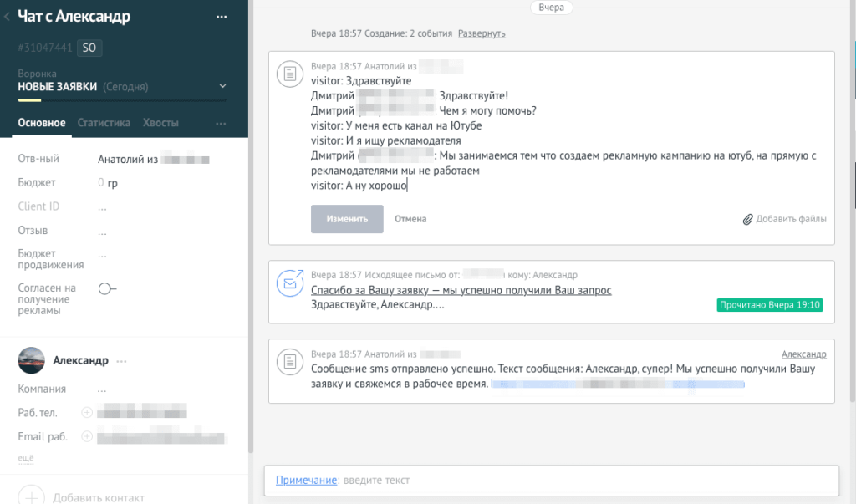
Task: Click the Чат с Александр lead title
Action: tap(74, 17)
